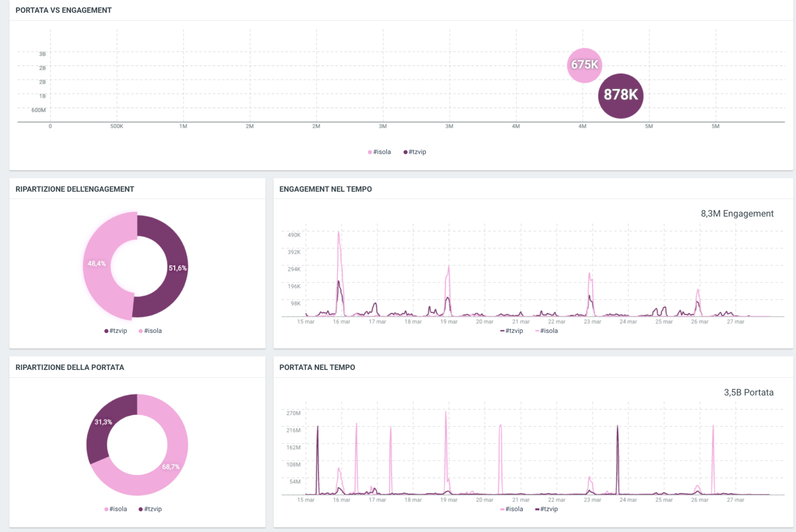Toggle #tzvip legend under Ripartizione dell'engagement
Screen dimensions: 796x532
point(116,330)
